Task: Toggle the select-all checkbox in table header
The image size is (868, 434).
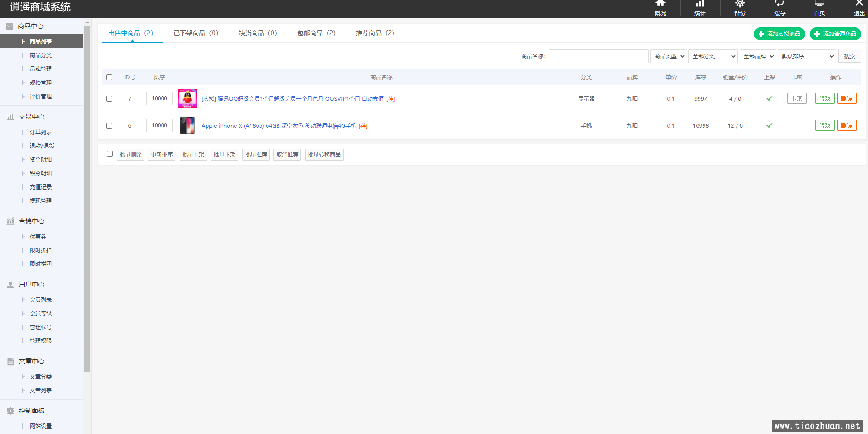Action: [109, 77]
